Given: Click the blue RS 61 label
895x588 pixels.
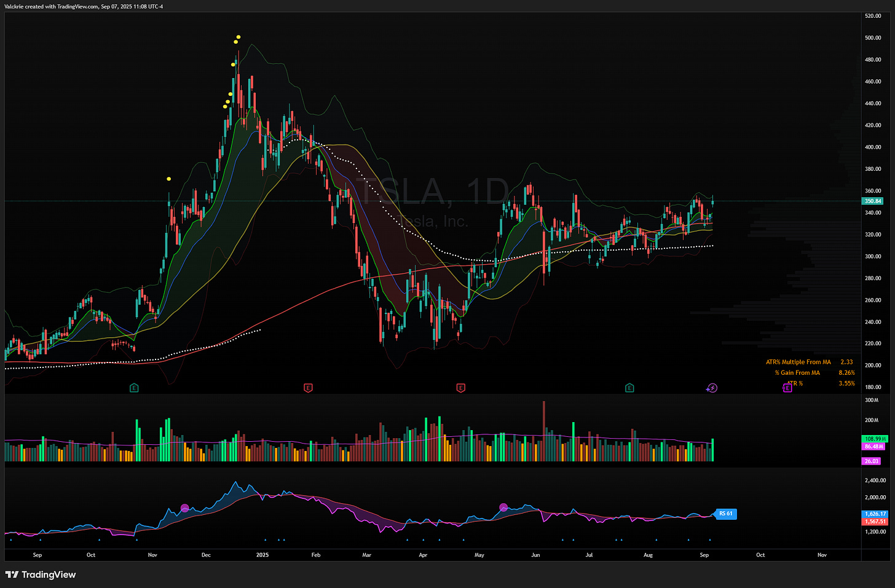Looking at the screenshot, I should [x=725, y=514].
